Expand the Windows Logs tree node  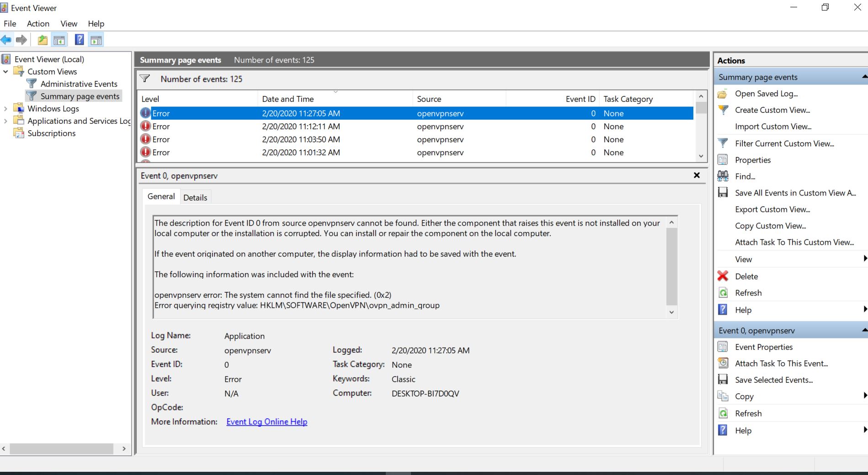(x=5, y=109)
